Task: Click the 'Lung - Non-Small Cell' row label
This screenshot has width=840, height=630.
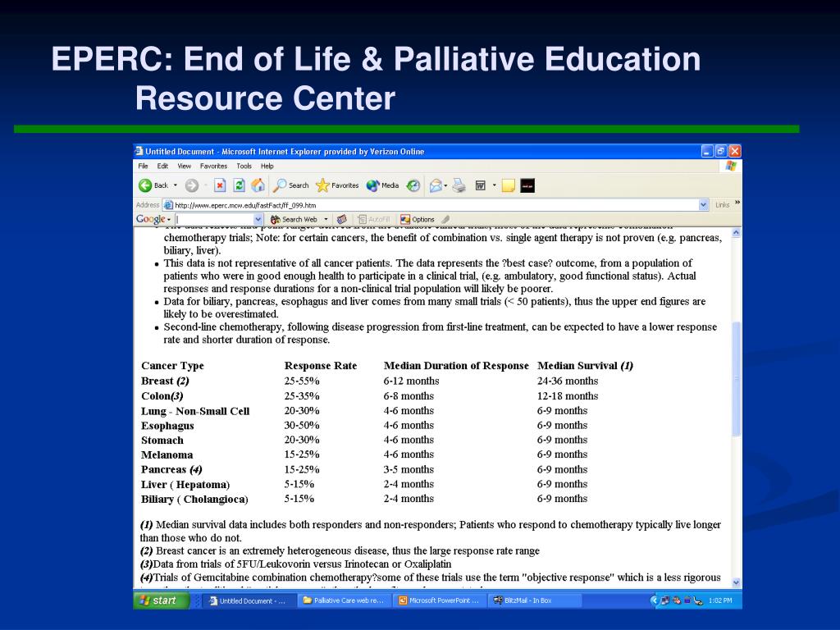Action: click(195, 411)
